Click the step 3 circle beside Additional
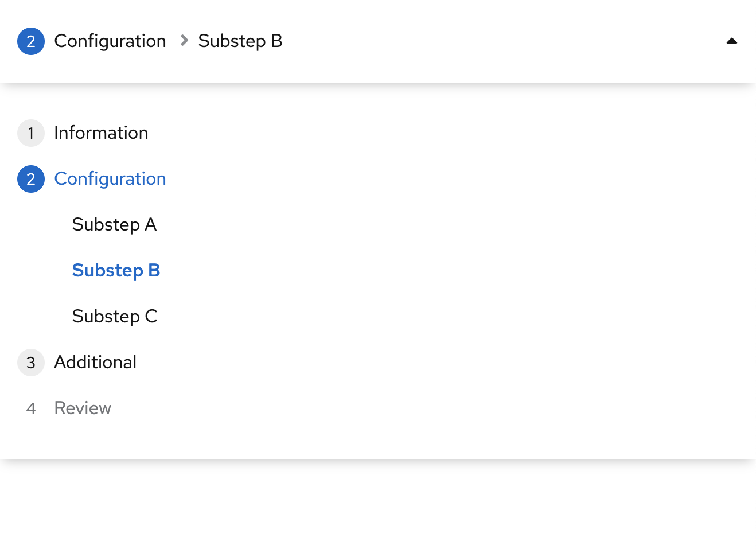The width and height of the screenshot is (756, 553). click(31, 362)
